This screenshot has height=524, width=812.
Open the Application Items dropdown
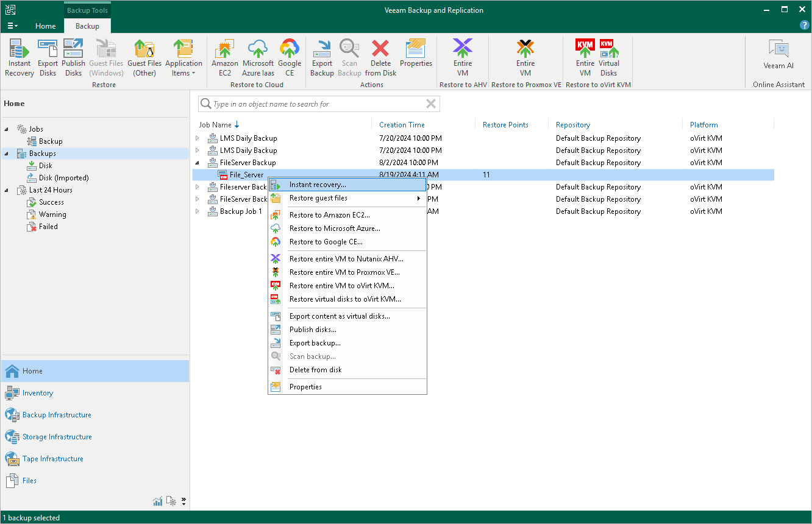(x=183, y=58)
